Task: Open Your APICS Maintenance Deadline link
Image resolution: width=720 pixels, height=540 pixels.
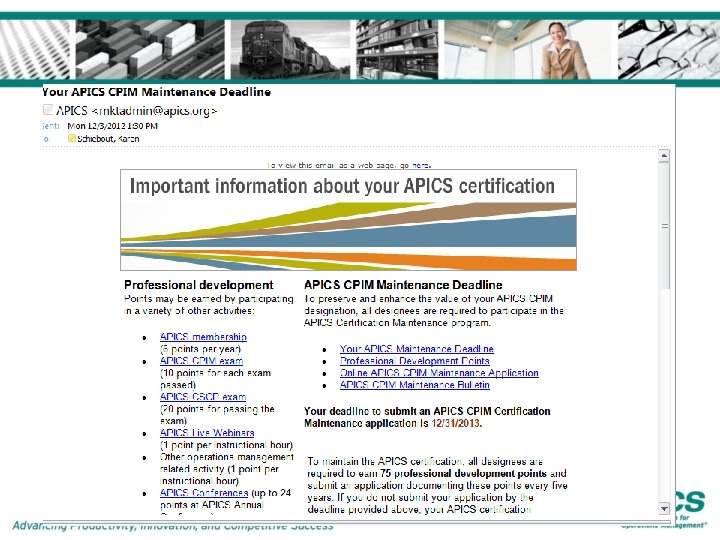Action: pyautogui.click(x=417, y=349)
